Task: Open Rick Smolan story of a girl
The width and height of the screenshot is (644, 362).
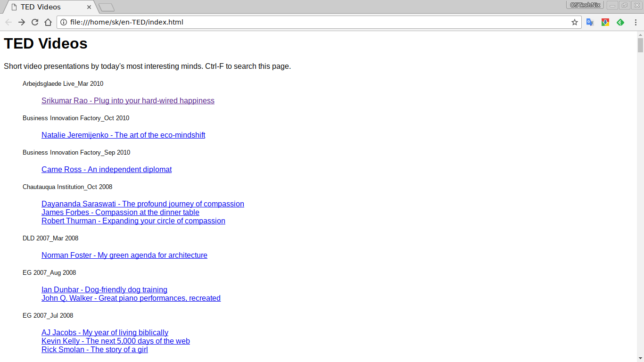Action: click(x=95, y=350)
